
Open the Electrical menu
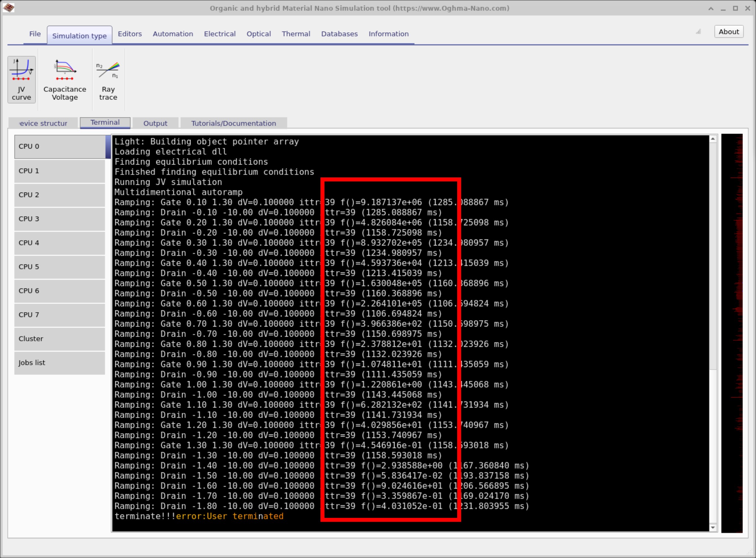(219, 34)
